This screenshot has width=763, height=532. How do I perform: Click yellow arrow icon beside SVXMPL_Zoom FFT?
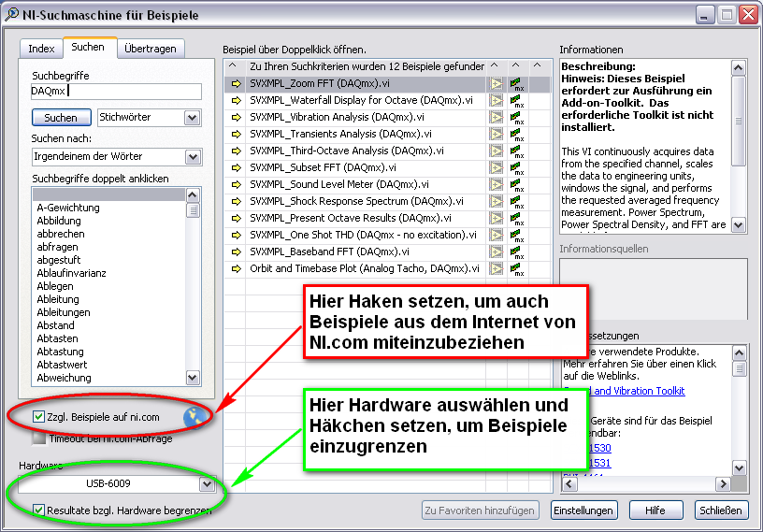[x=236, y=84]
